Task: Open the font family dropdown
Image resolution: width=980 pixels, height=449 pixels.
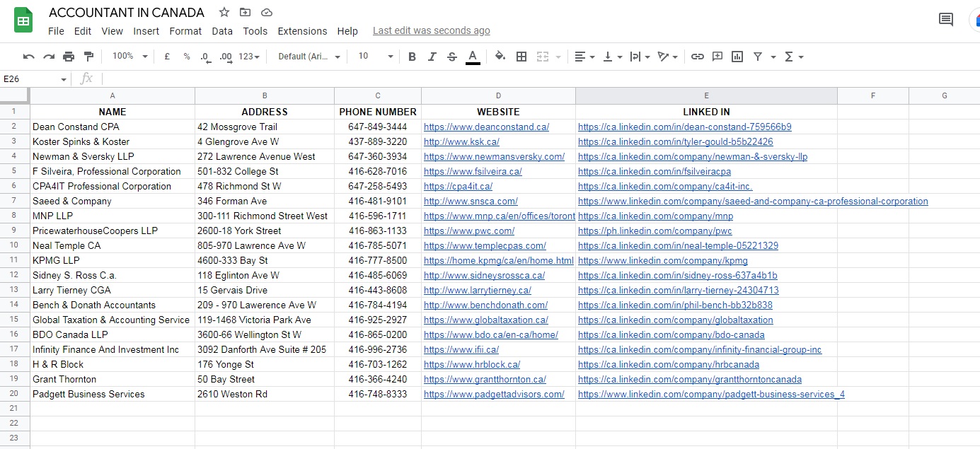Action: pyautogui.click(x=309, y=57)
